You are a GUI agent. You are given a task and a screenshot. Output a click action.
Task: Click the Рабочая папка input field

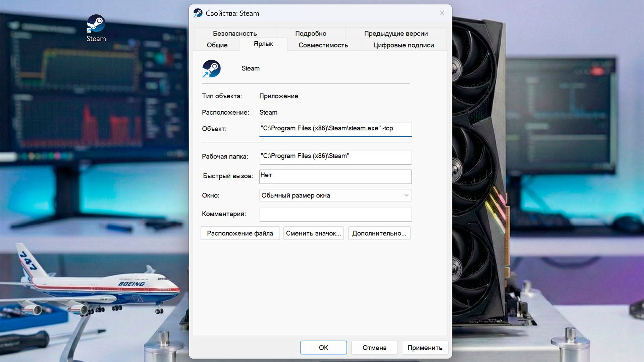click(335, 157)
